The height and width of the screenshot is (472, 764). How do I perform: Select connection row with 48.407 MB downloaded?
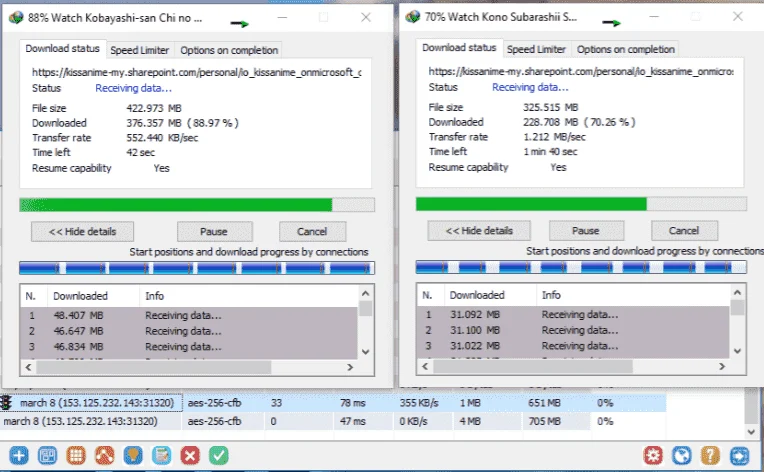(189, 315)
